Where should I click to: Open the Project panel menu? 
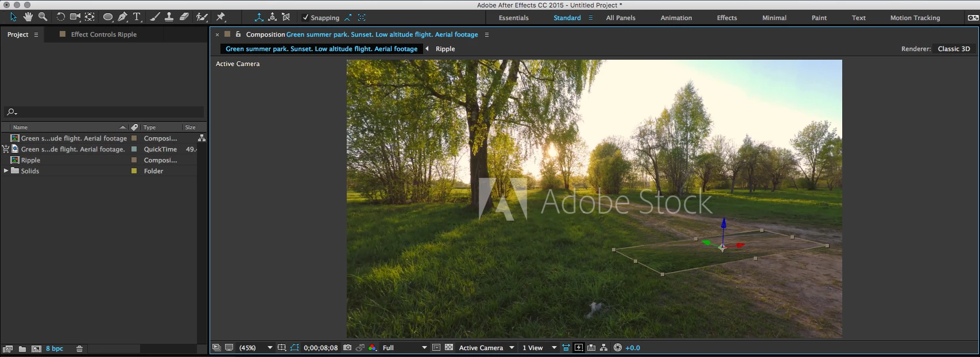click(36, 34)
